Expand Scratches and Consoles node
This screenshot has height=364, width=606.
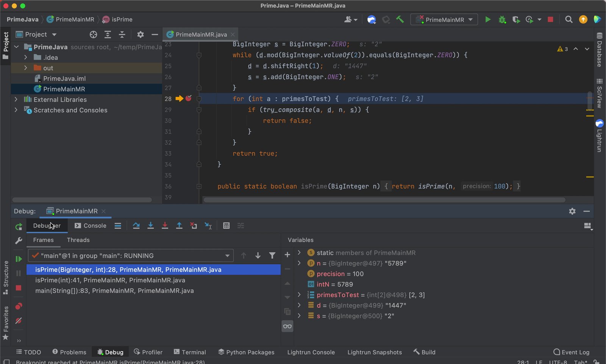click(16, 110)
